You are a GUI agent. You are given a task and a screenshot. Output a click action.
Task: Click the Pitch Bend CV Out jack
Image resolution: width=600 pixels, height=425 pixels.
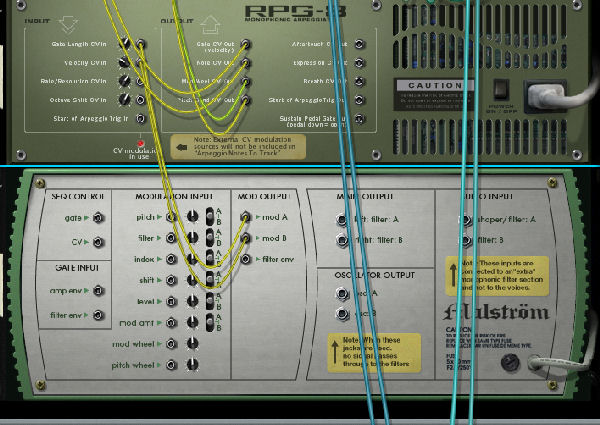click(x=245, y=100)
